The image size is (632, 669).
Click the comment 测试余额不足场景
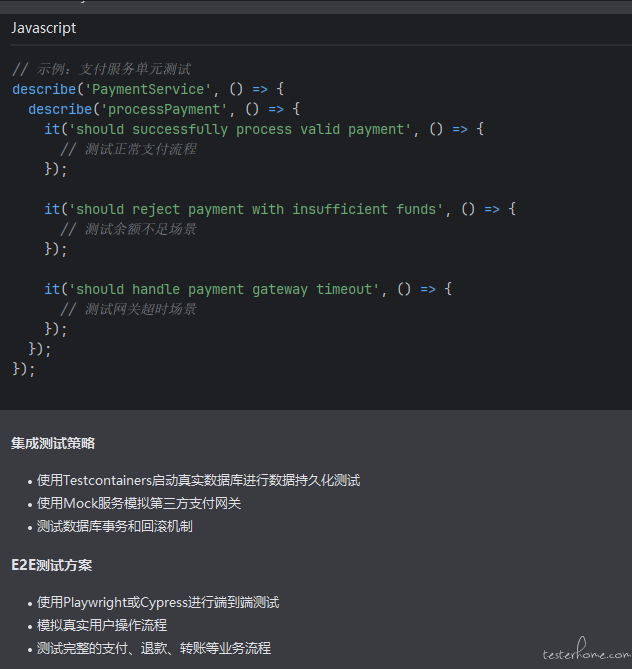[x=128, y=229]
